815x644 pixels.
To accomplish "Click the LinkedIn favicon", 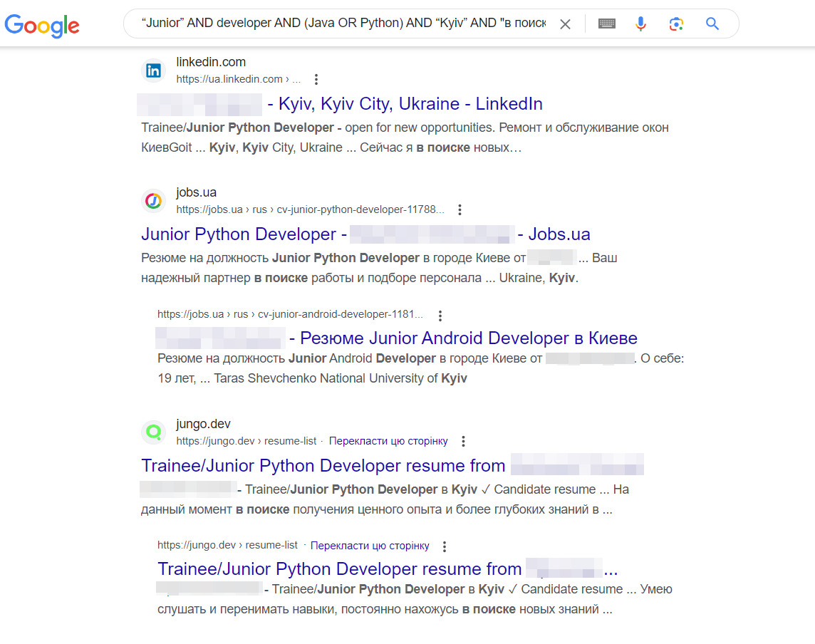I will (153, 70).
